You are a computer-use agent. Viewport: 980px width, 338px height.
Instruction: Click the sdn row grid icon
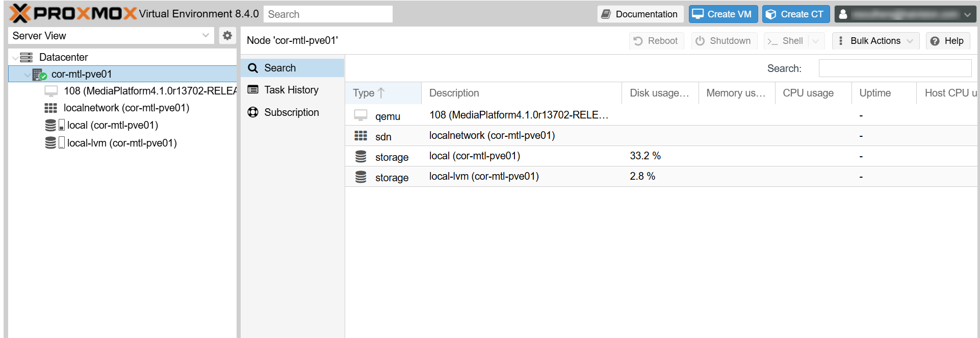pyautogui.click(x=360, y=136)
